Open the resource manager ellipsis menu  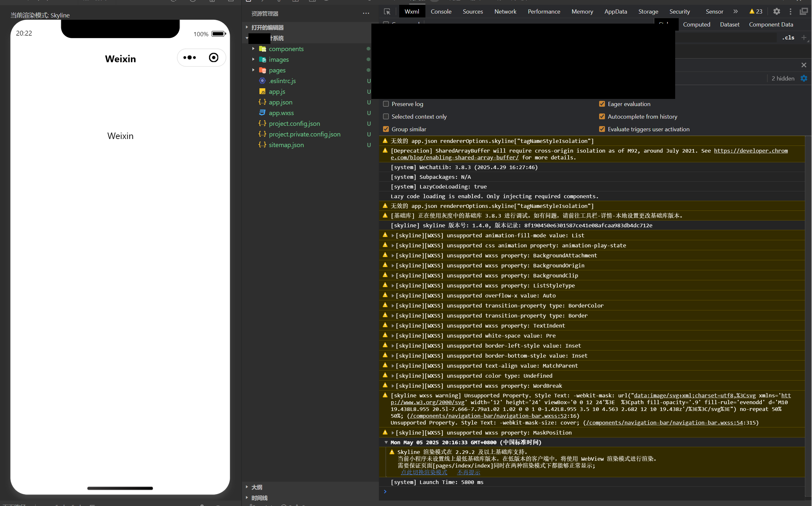pyautogui.click(x=366, y=13)
